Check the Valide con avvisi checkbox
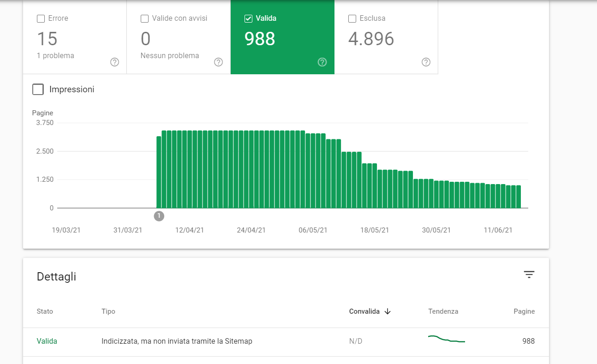The height and width of the screenshot is (364, 597). click(x=144, y=19)
